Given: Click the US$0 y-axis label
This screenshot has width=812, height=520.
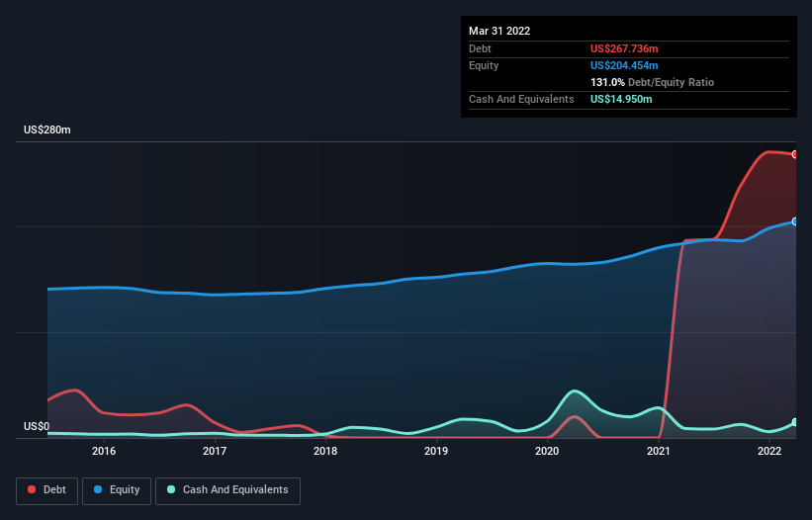Looking at the screenshot, I should click(37, 426).
